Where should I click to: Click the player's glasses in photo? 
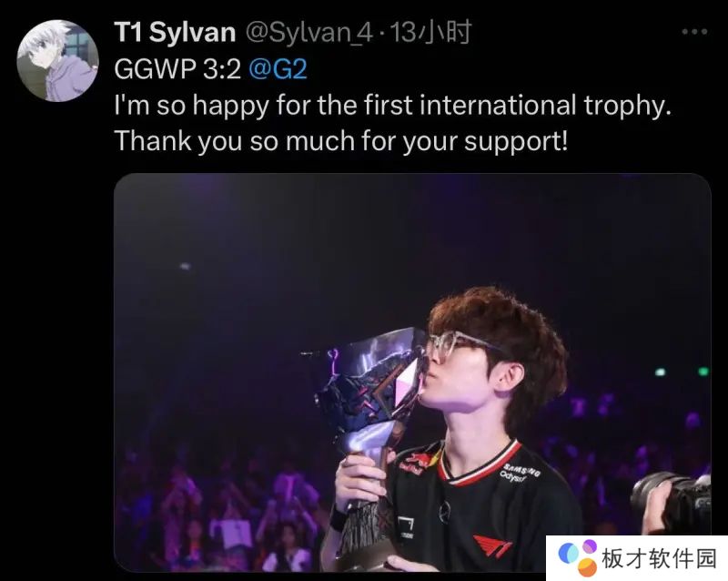pyautogui.click(x=459, y=346)
